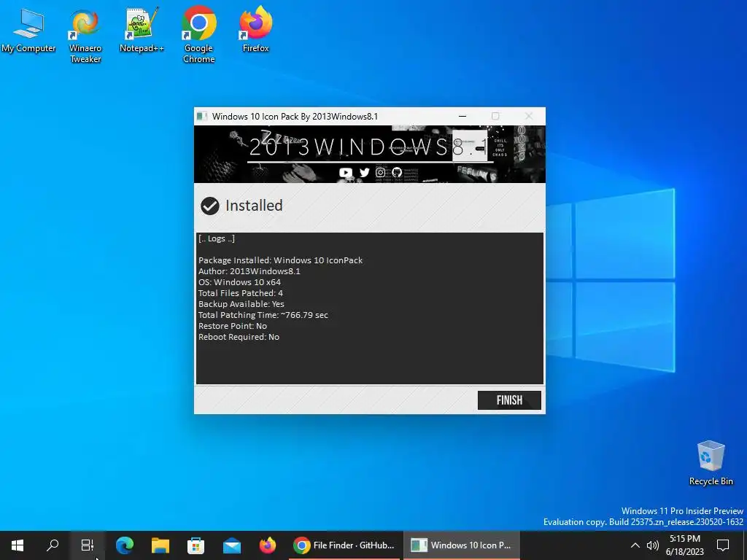Select the Winaero Tweaker desktop shortcut
747x560 pixels.
tap(85, 35)
